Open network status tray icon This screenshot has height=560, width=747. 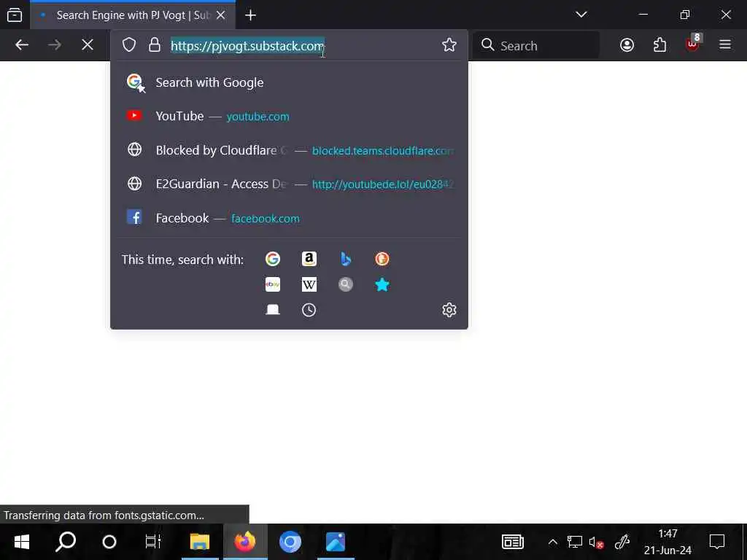coord(575,542)
